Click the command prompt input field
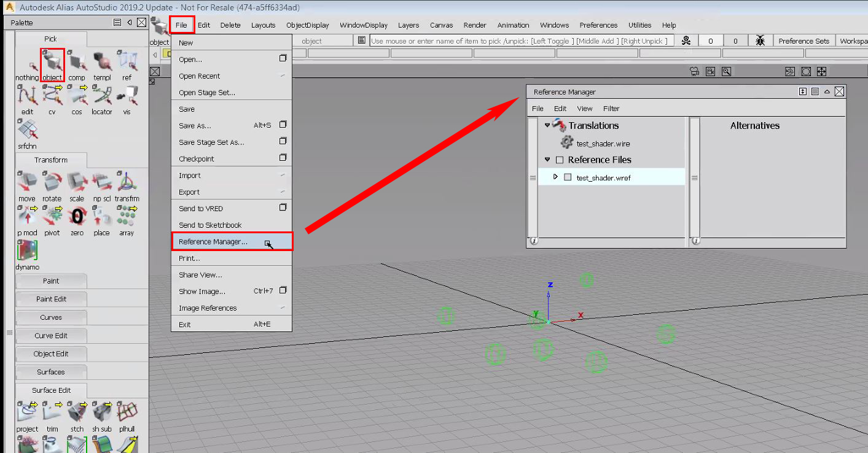Screen dimensions: 868x453 (x=522, y=41)
